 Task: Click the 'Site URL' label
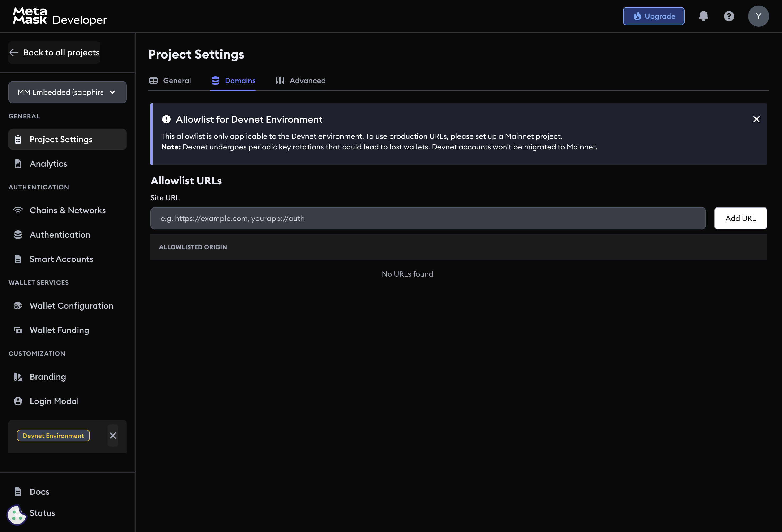(165, 198)
